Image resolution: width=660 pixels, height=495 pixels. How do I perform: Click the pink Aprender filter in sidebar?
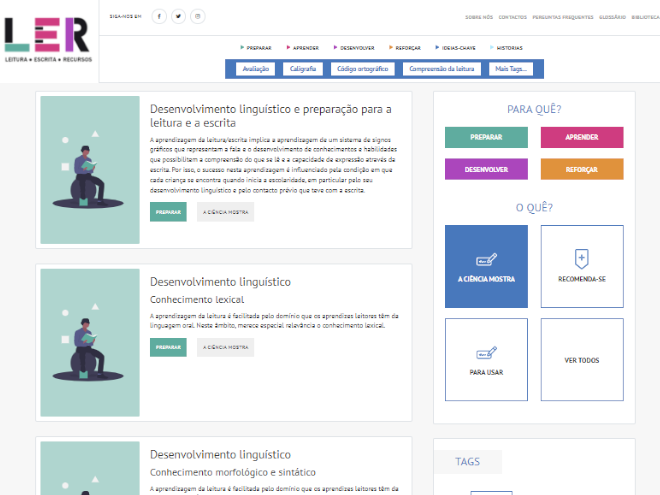582,137
